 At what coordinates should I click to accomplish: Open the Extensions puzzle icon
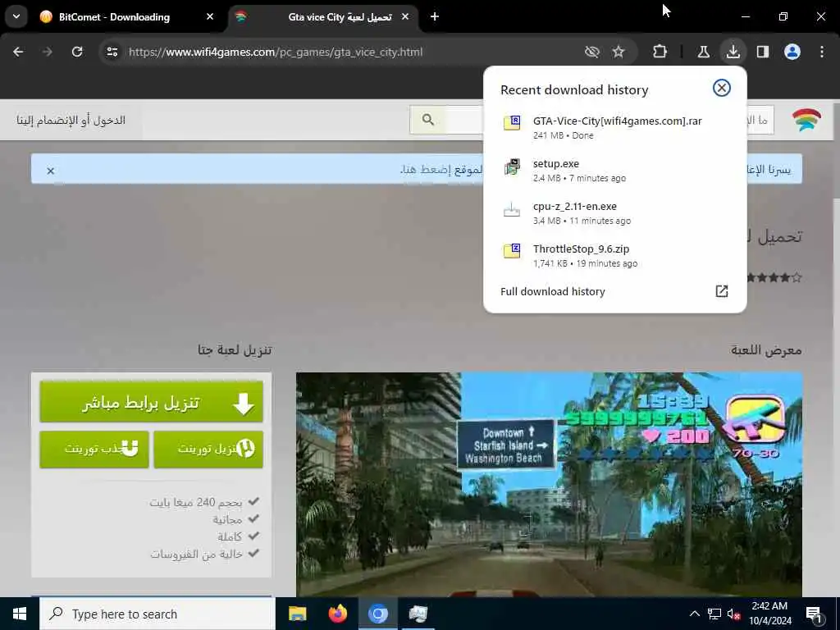pyautogui.click(x=660, y=52)
